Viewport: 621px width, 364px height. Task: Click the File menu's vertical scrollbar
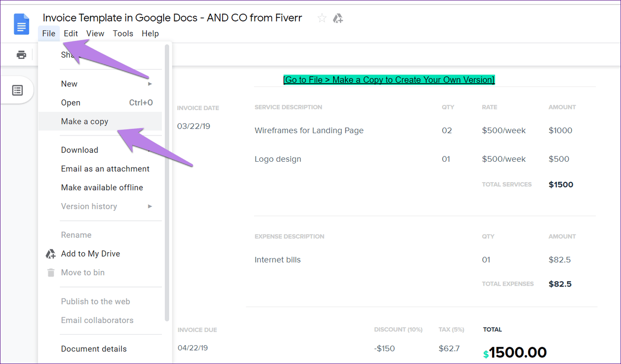[x=167, y=183]
